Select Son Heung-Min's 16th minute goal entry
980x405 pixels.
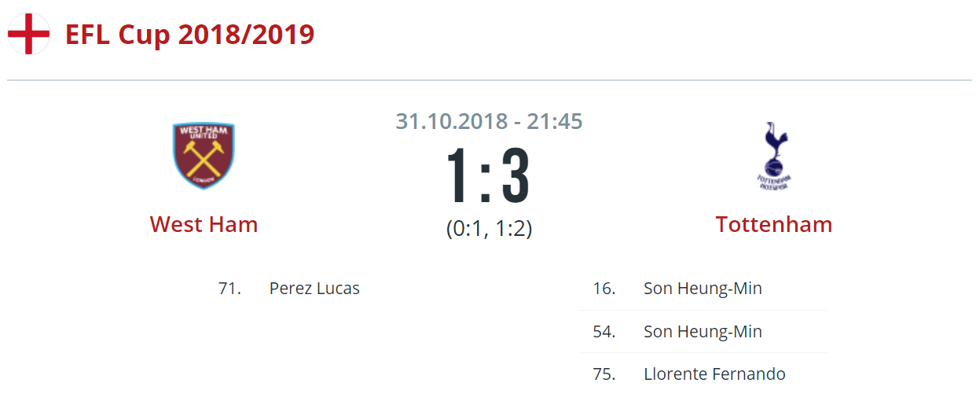pos(703,289)
